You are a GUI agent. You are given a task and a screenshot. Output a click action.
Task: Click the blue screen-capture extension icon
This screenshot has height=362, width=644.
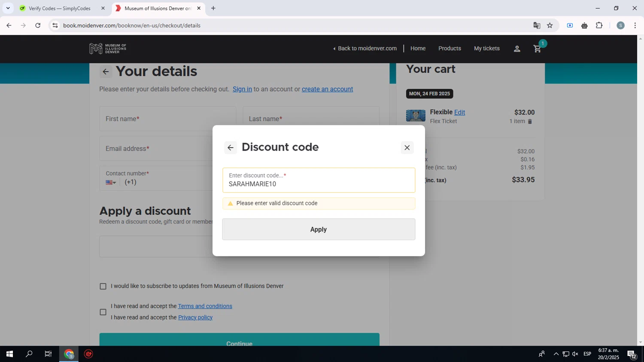tap(570, 25)
